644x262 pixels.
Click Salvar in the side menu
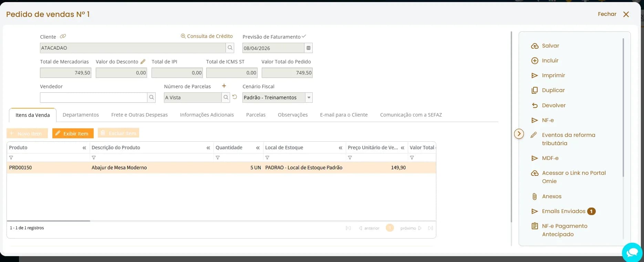(x=545, y=46)
